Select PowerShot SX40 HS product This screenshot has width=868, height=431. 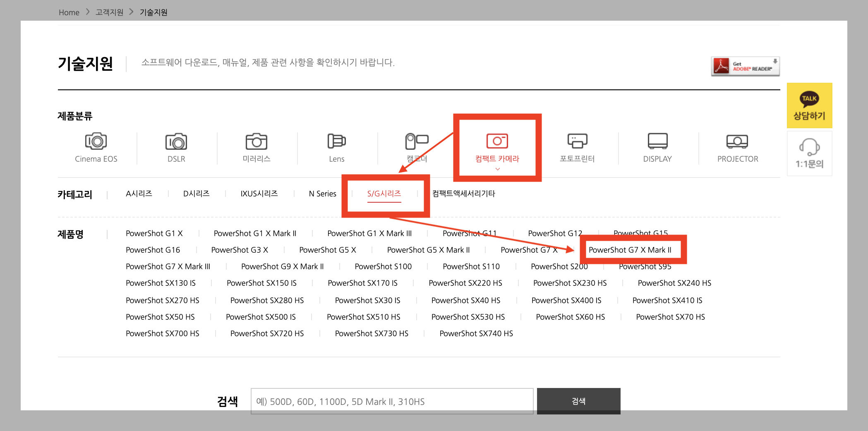click(466, 300)
